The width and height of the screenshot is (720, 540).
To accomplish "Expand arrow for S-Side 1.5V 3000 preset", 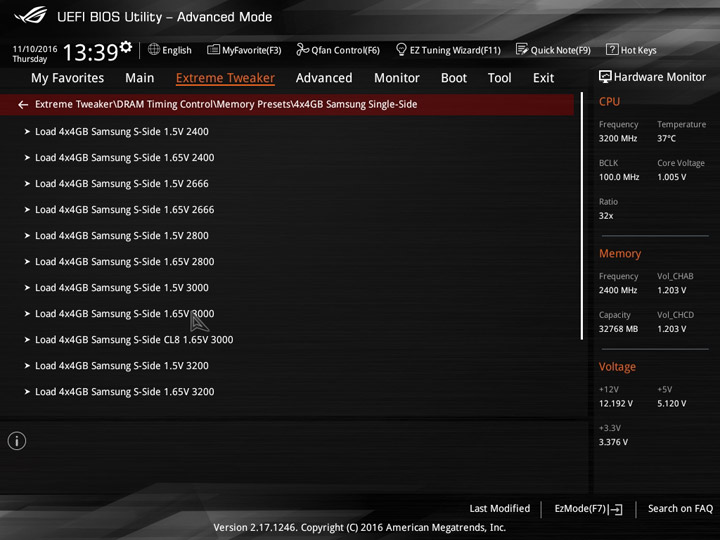I will click(x=27, y=287).
